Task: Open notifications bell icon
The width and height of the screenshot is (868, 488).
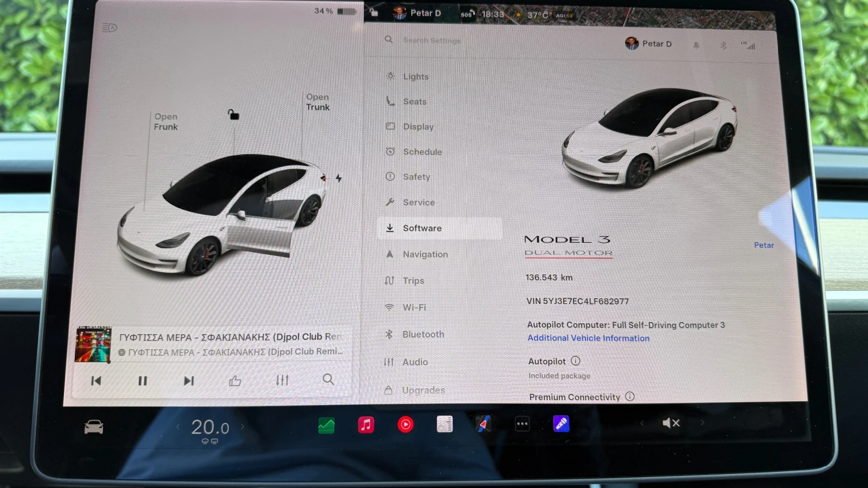Action: tap(696, 45)
